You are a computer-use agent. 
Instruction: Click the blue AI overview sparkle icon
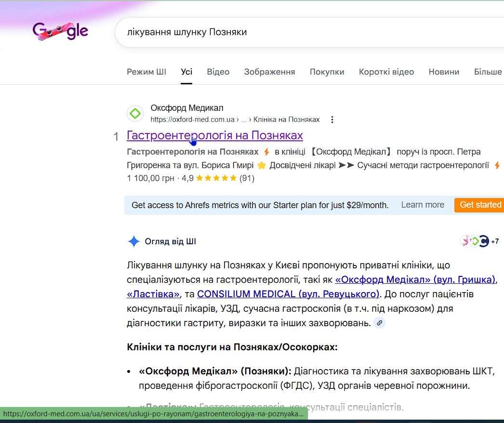click(134, 241)
